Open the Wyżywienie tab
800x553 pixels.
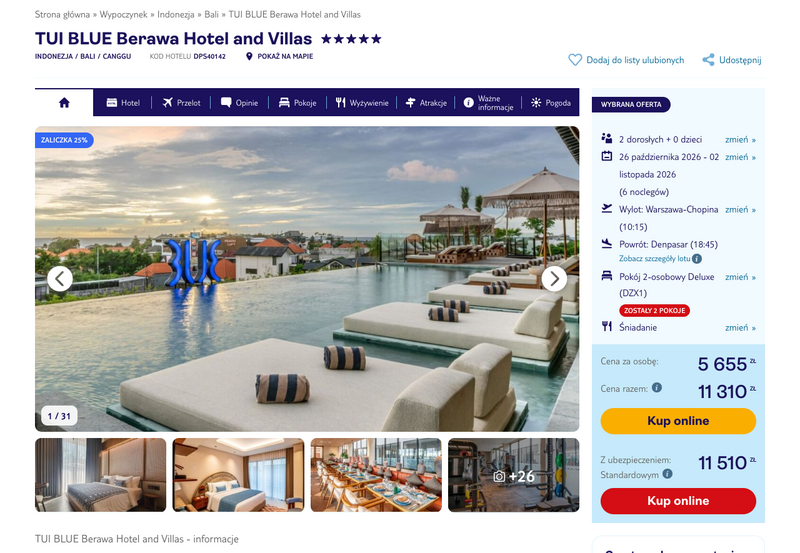tap(362, 103)
